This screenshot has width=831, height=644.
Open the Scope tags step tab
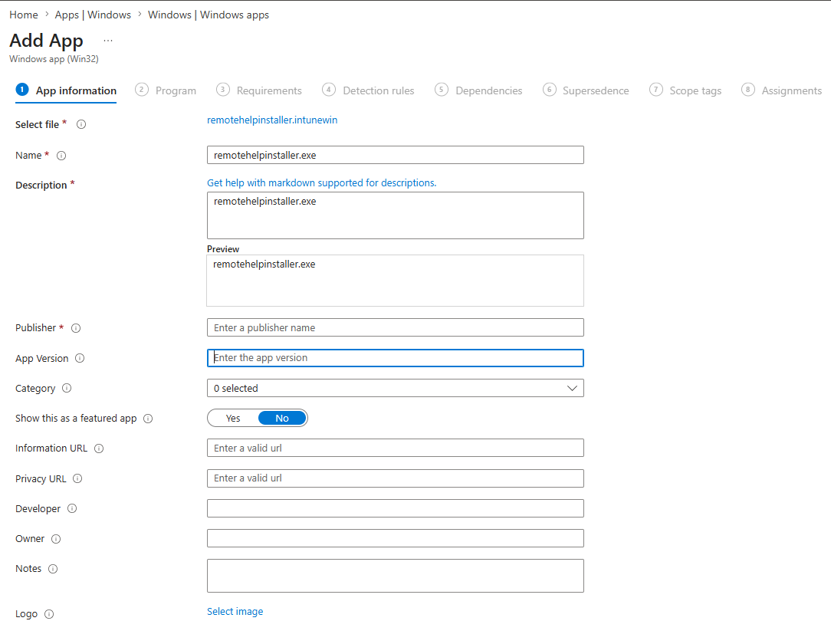tap(686, 90)
